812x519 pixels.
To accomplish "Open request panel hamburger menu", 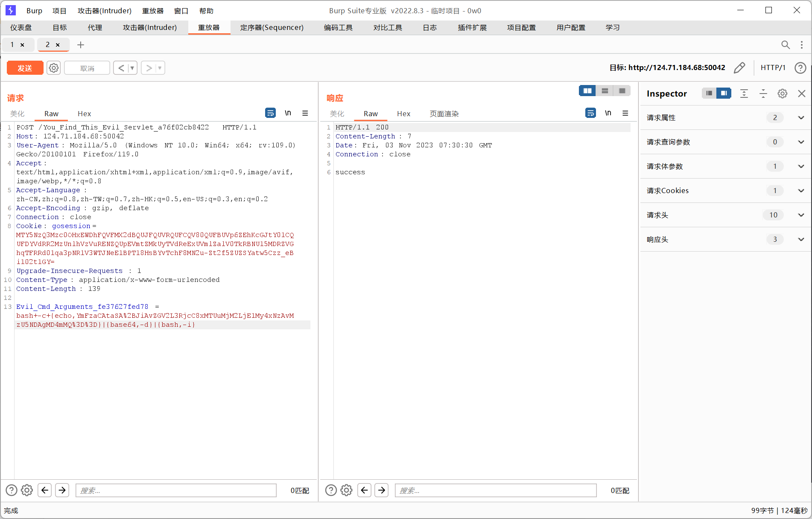I will (x=305, y=113).
